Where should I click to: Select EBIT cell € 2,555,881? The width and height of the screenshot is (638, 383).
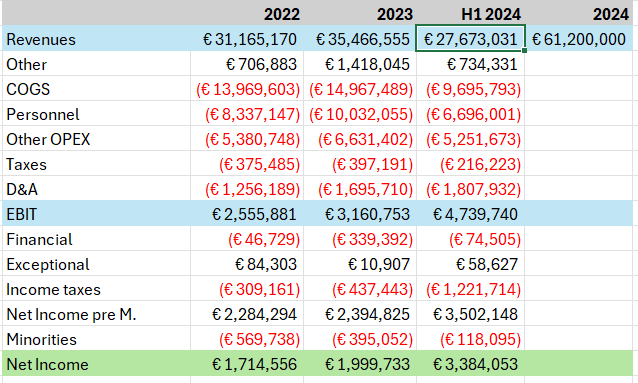(x=247, y=214)
